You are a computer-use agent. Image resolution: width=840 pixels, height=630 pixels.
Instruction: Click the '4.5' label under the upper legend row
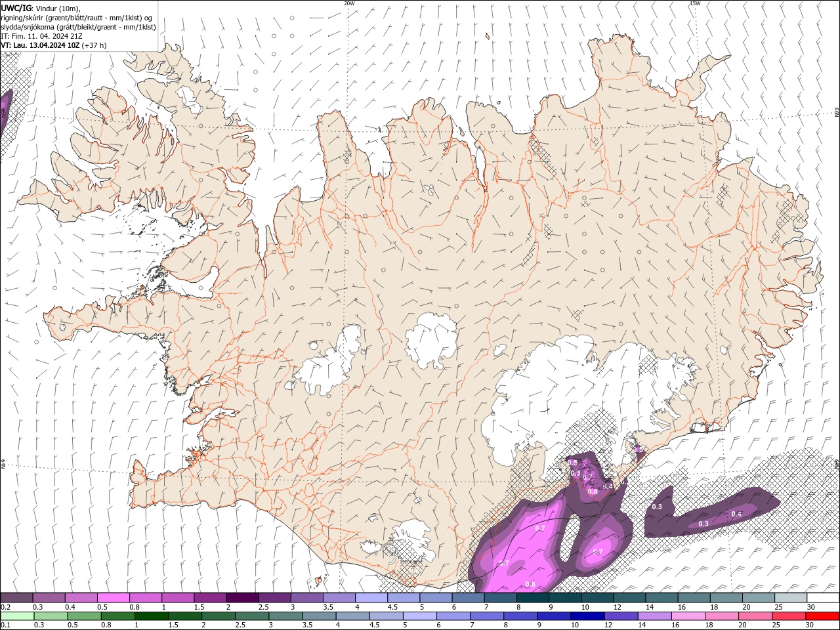click(392, 607)
